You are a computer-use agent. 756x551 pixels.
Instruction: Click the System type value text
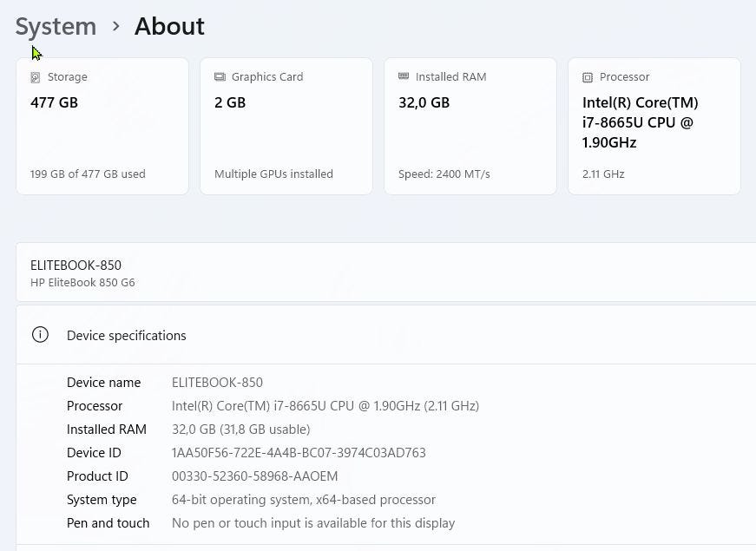pos(303,500)
